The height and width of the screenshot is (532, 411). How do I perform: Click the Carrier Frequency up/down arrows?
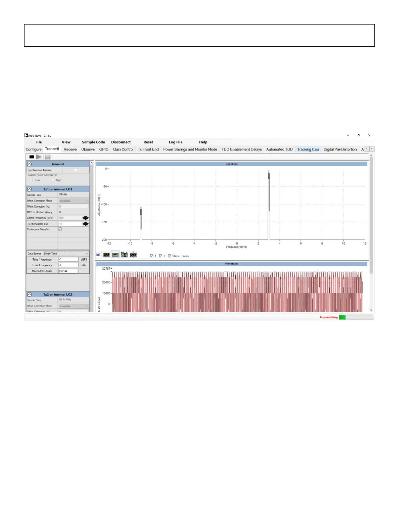coord(86,218)
